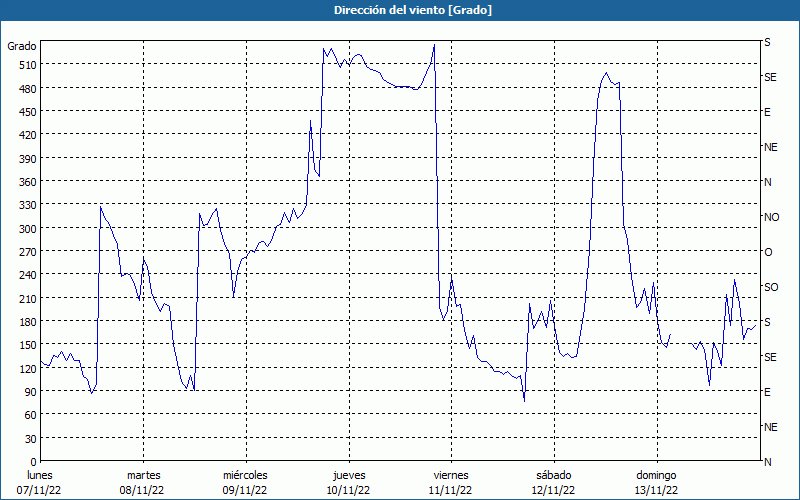Select the "E" compass label beside the 450 gridline
Screen dimensions: 800x500
(767, 112)
